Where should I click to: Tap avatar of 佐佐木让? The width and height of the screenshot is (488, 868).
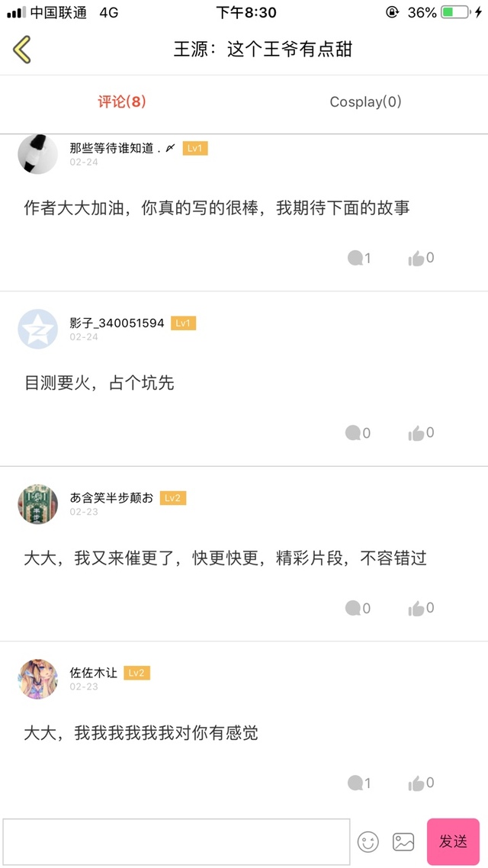pyautogui.click(x=37, y=679)
